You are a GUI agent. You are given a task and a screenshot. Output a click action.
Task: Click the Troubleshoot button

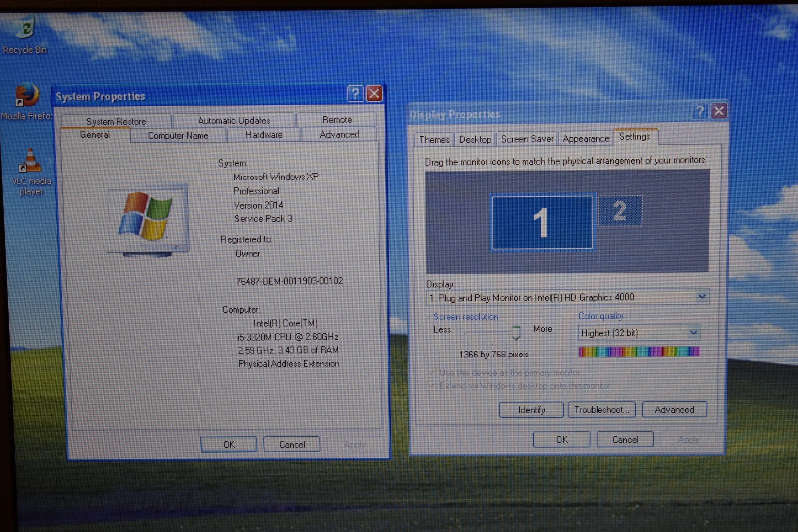click(x=601, y=410)
